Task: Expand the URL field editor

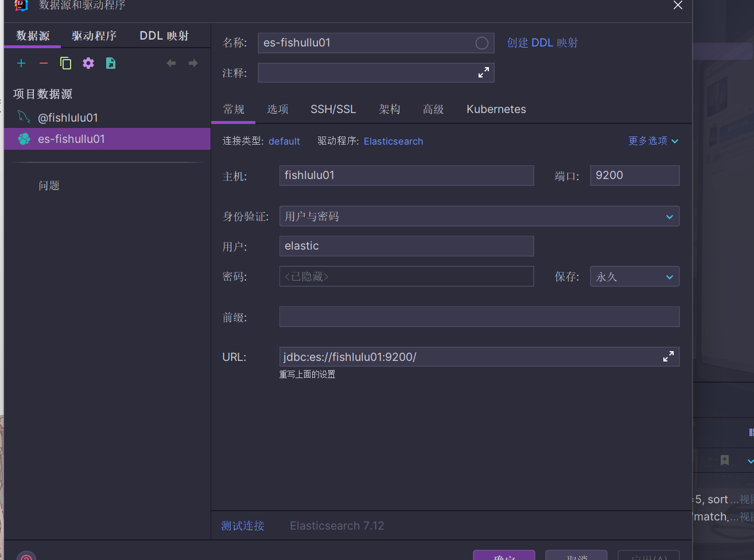Action: click(669, 356)
